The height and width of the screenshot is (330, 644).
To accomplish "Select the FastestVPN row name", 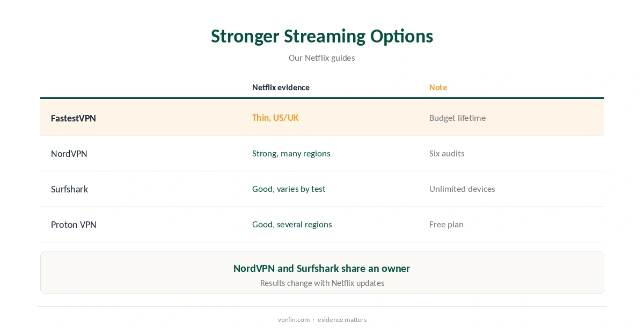I will [x=74, y=118].
